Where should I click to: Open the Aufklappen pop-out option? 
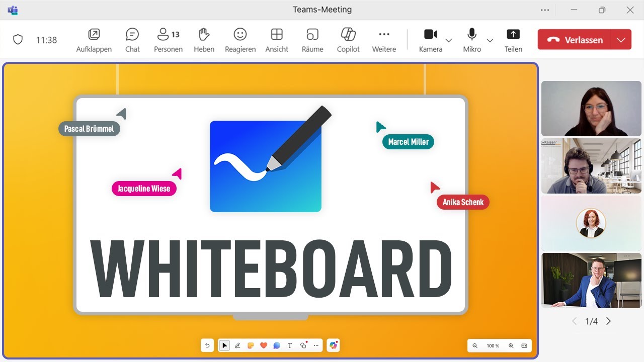(x=94, y=40)
